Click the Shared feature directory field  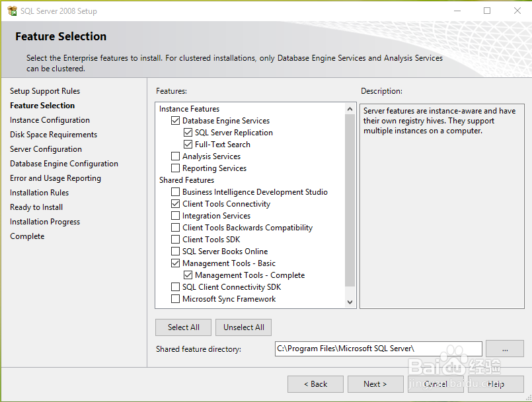pyautogui.click(x=378, y=349)
